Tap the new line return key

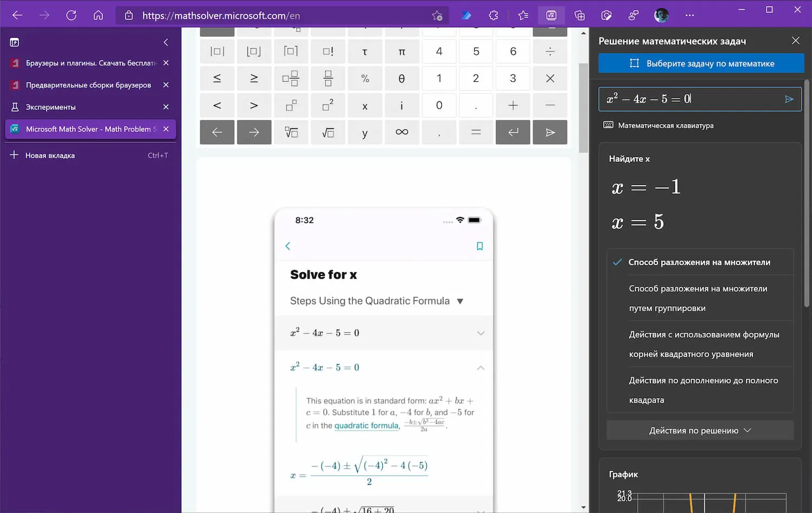[x=513, y=133]
